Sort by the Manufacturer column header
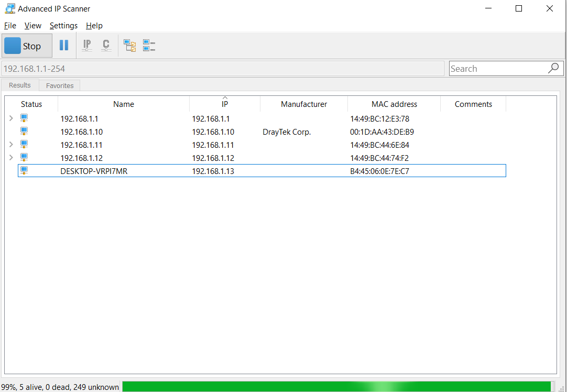567x392 pixels. [304, 104]
